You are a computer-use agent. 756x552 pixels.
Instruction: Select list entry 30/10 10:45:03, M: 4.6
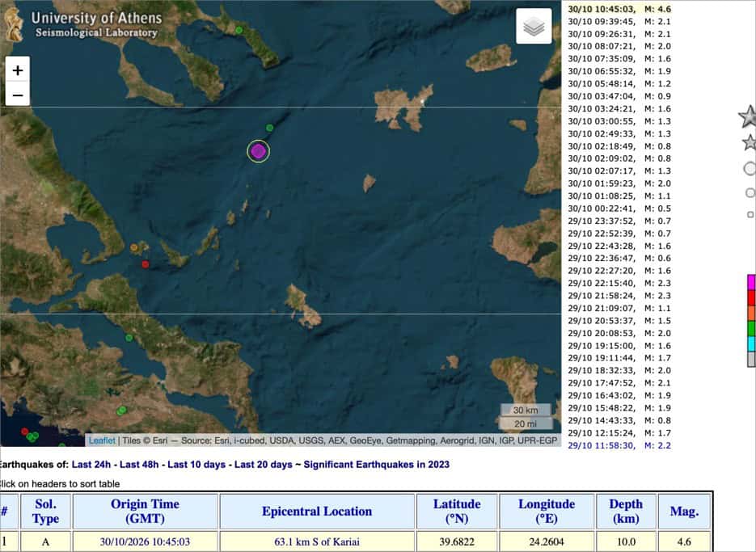coord(619,9)
